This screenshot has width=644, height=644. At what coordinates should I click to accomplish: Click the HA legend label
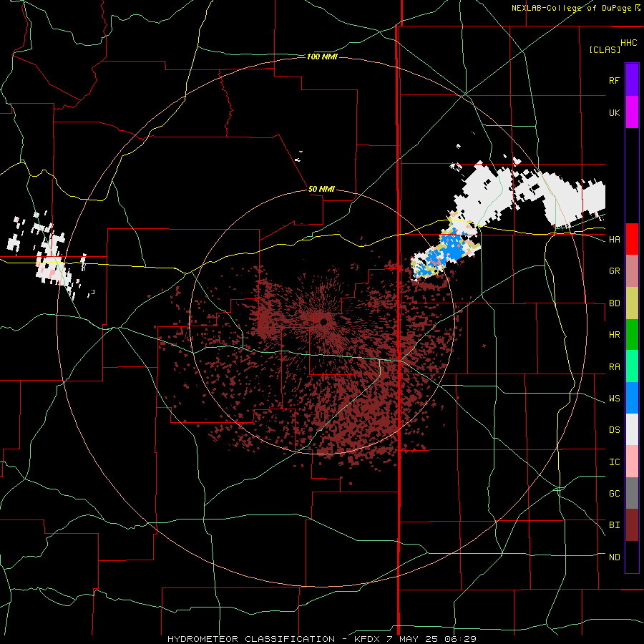(x=614, y=239)
